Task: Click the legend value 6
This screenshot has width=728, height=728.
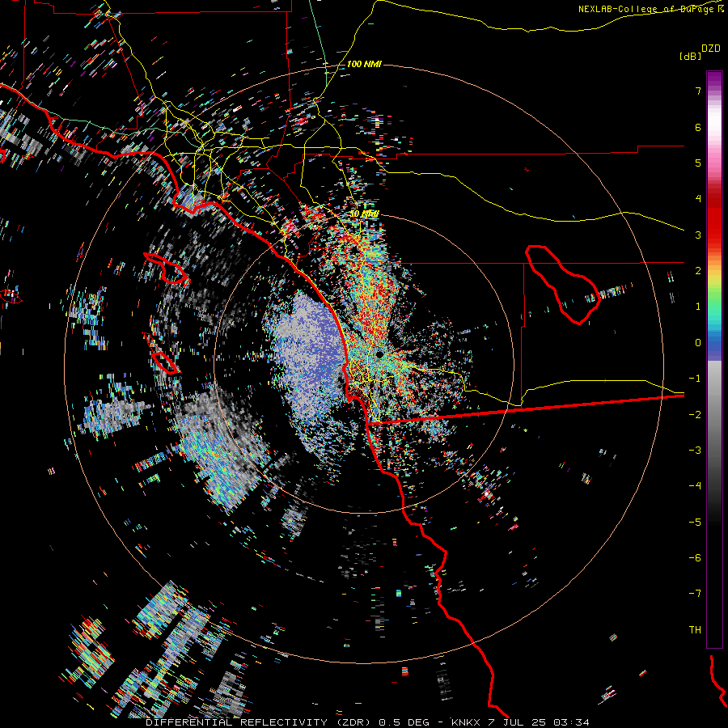Action: (698, 127)
